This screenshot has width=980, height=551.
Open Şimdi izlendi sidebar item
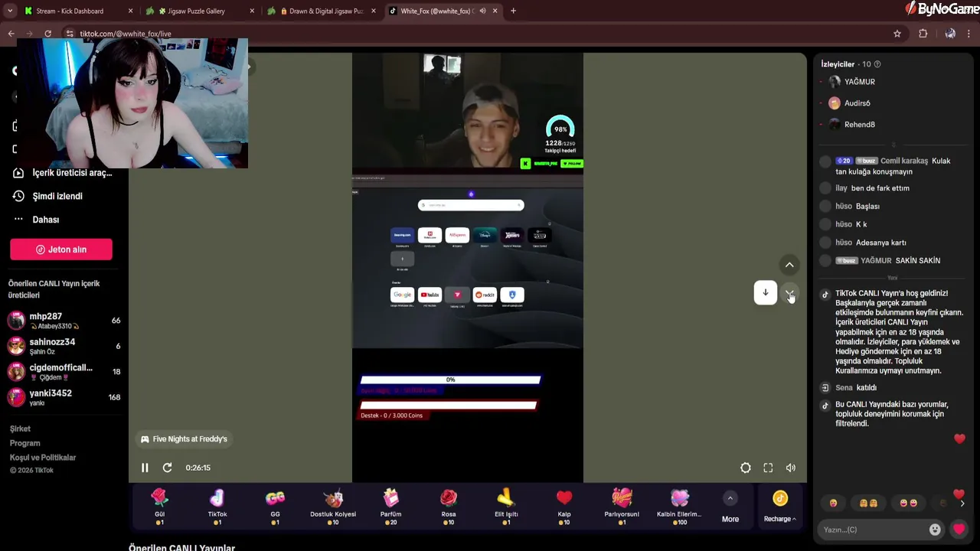click(x=48, y=196)
